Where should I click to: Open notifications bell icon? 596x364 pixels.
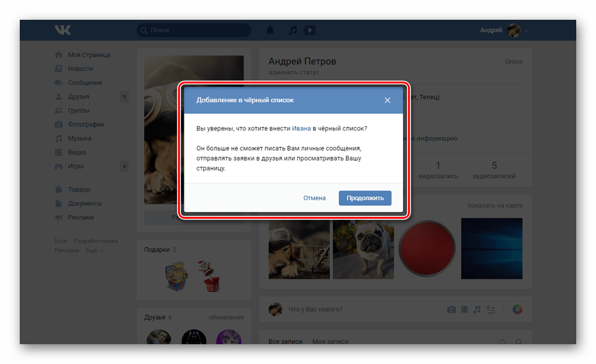pyautogui.click(x=270, y=30)
